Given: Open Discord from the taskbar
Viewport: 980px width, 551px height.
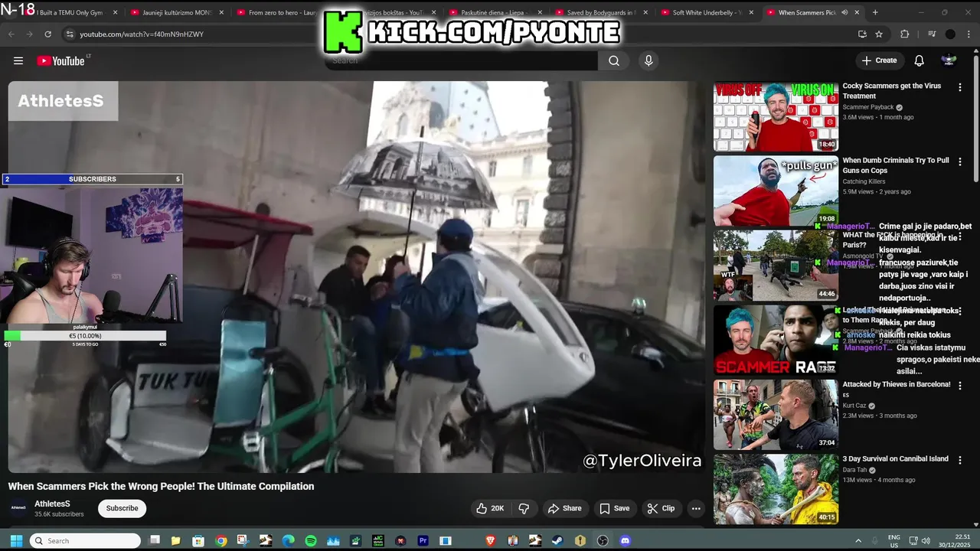Looking at the screenshot, I should click(x=625, y=540).
